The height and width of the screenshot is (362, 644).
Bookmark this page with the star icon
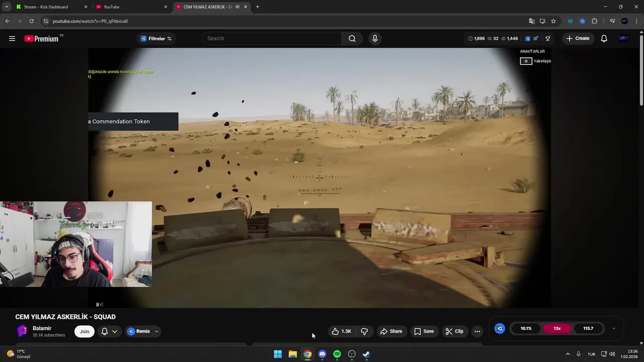(x=553, y=21)
